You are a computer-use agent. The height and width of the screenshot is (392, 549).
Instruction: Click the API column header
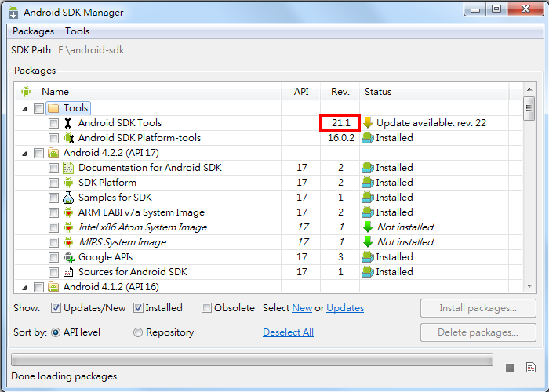(x=300, y=92)
